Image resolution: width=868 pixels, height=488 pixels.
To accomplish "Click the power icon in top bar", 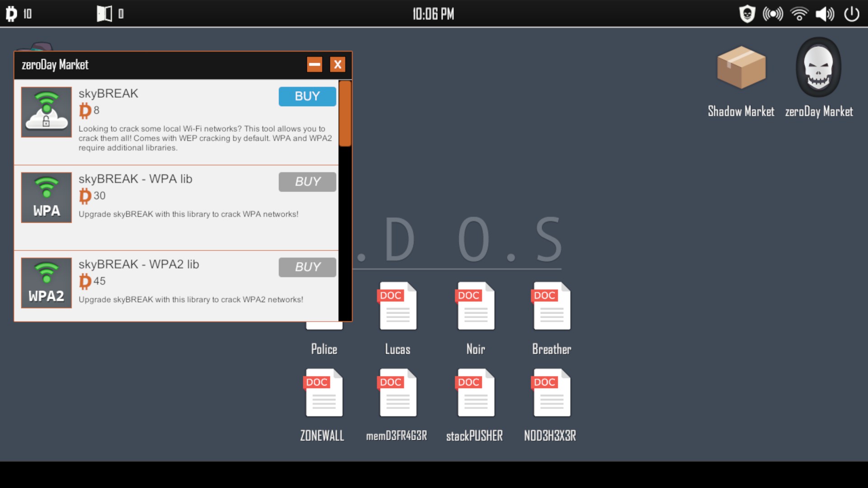I will point(852,14).
